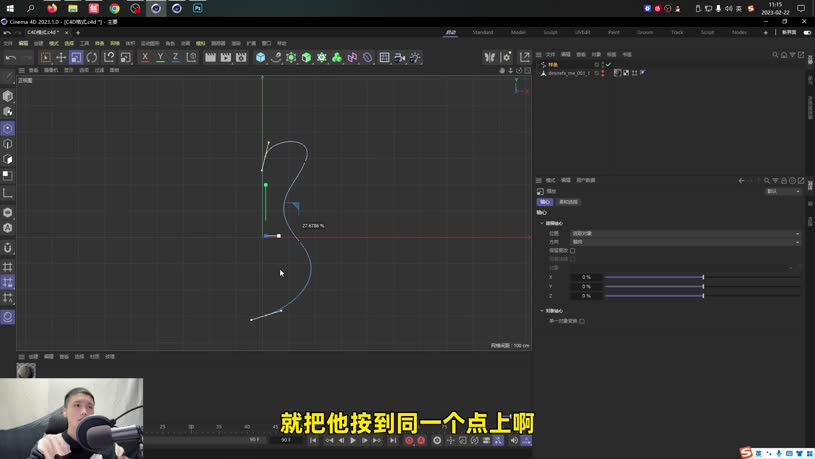
Task: Open the position dropdown in attributes
Action: tap(685, 233)
